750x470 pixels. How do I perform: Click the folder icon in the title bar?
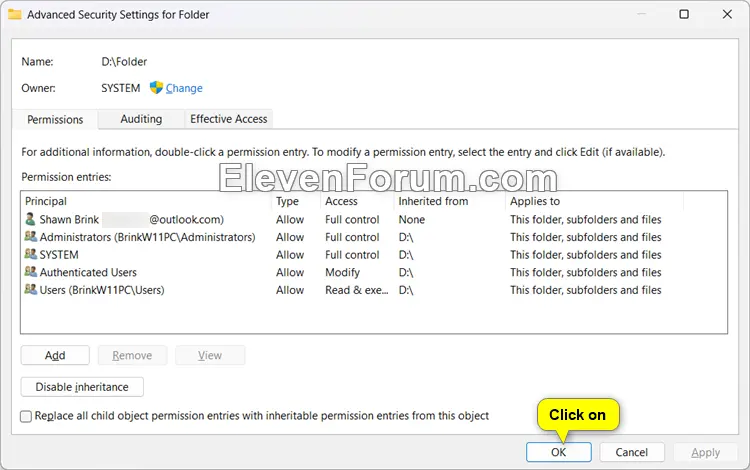15,14
